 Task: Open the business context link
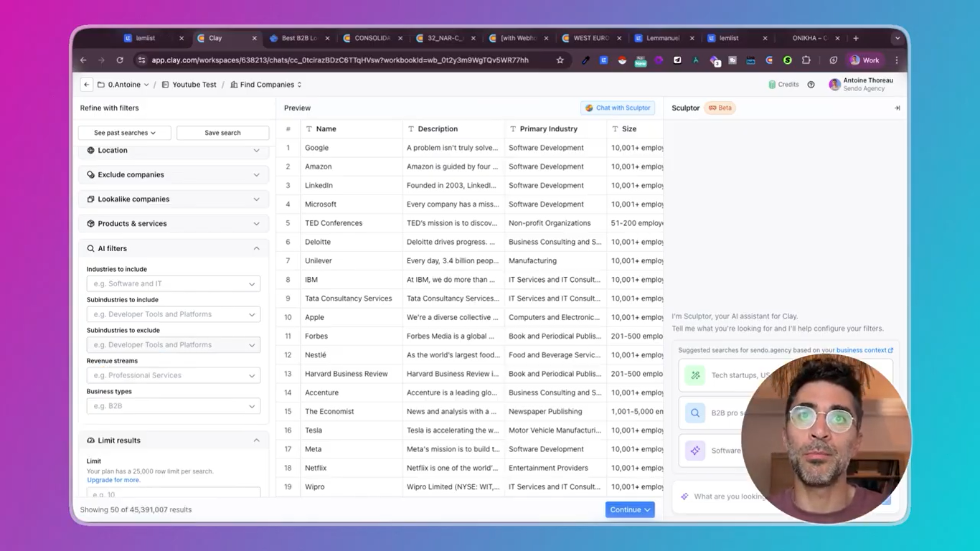click(864, 351)
